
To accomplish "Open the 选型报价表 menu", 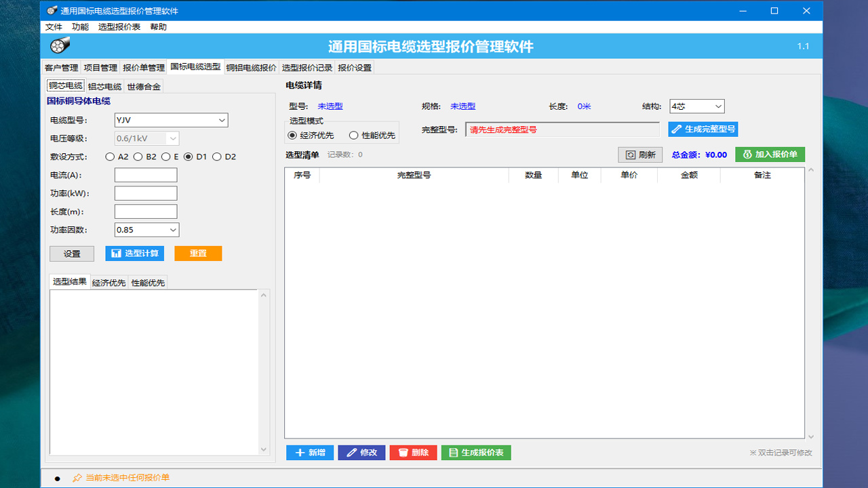I will (x=119, y=27).
